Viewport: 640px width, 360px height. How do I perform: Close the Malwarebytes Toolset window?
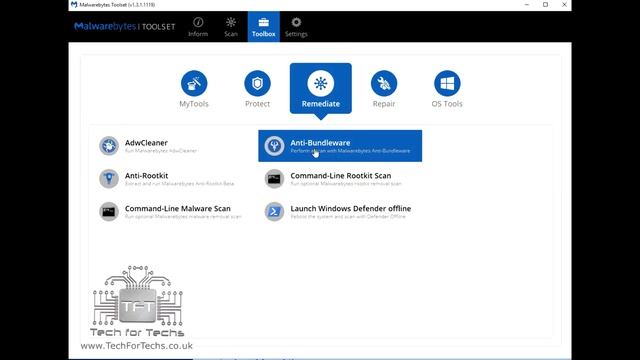tap(564, 5)
